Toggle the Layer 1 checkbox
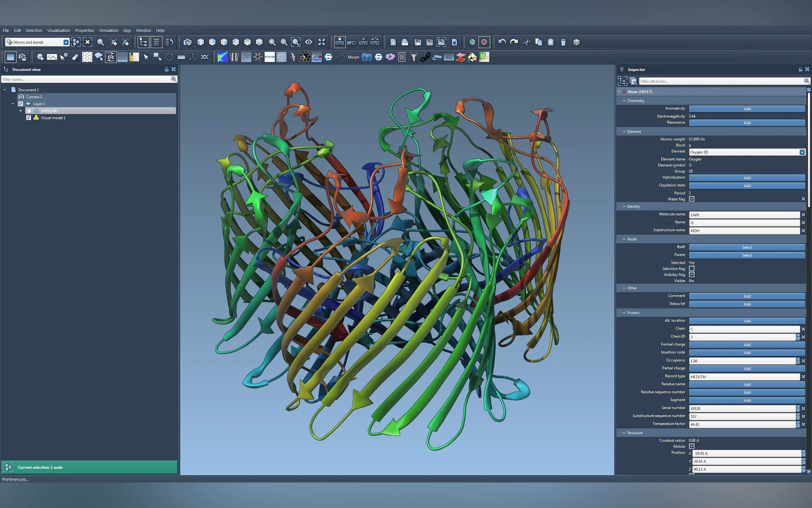 21,104
